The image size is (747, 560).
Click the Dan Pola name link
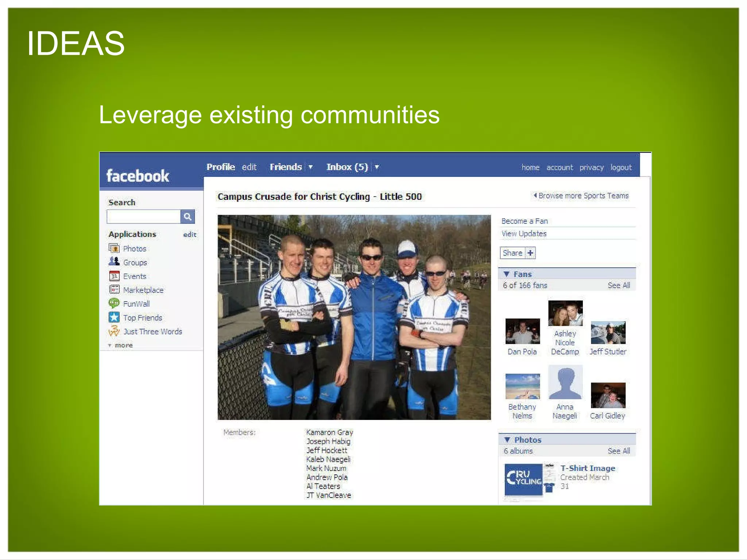tap(522, 351)
